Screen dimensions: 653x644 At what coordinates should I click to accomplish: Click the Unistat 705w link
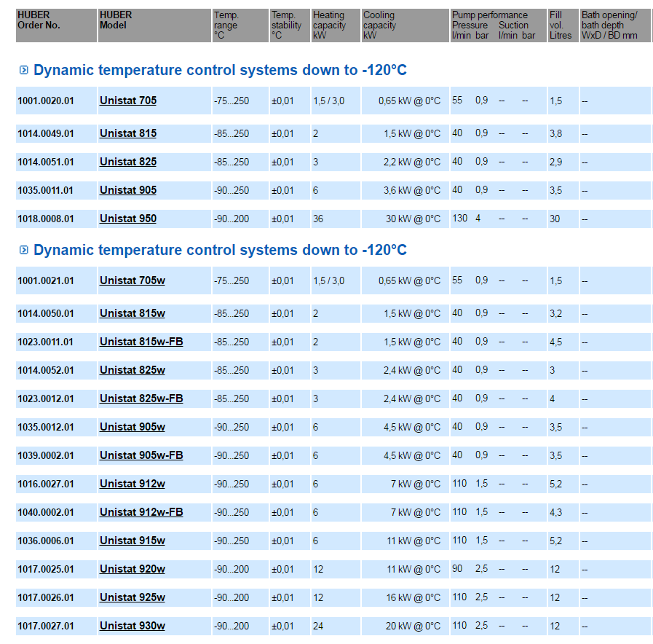pyautogui.click(x=132, y=280)
